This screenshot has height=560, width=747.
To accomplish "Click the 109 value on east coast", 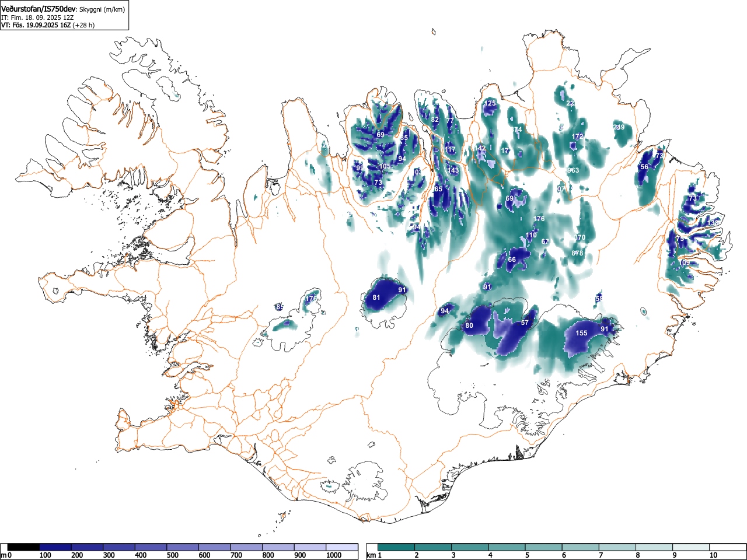I will click(x=683, y=262).
